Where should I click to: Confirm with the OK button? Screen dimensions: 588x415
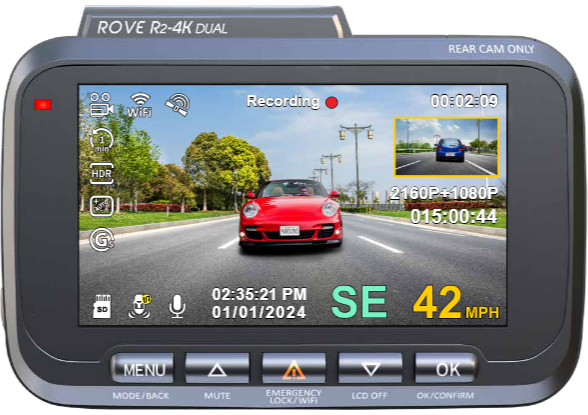click(x=446, y=368)
